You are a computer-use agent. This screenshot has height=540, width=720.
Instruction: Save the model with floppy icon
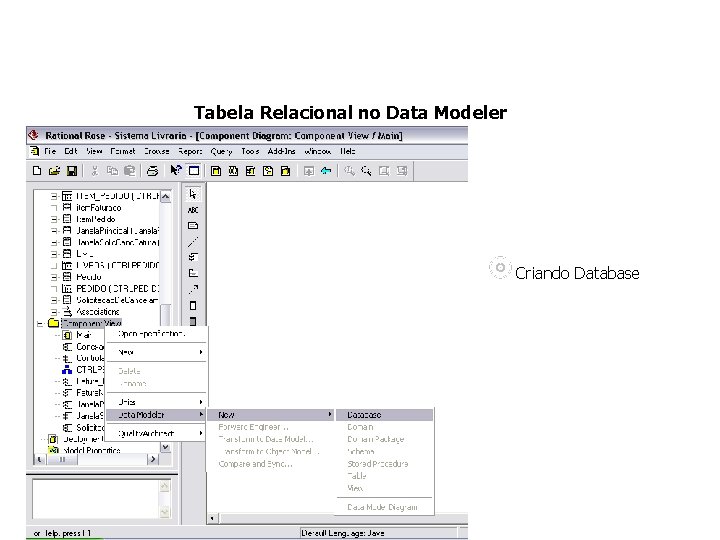point(72,171)
